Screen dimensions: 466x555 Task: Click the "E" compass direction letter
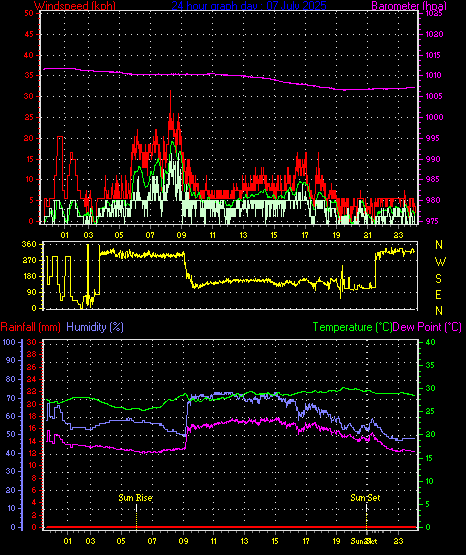439,295
